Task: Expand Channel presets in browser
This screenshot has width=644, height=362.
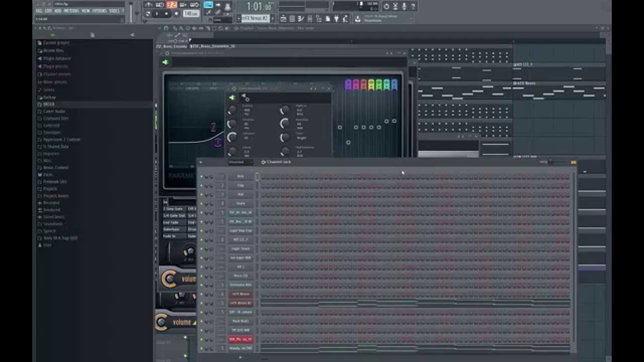Action: (57, 74)
